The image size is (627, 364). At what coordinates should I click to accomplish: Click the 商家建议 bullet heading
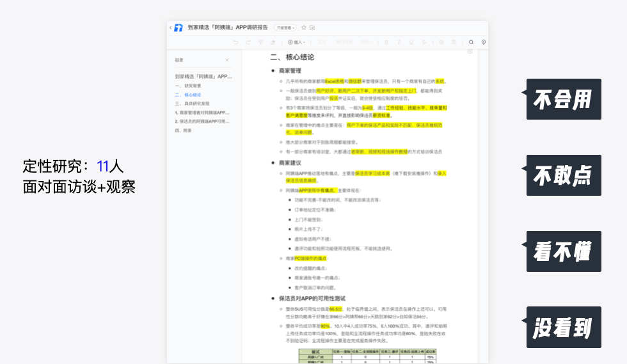click(290, 162)
